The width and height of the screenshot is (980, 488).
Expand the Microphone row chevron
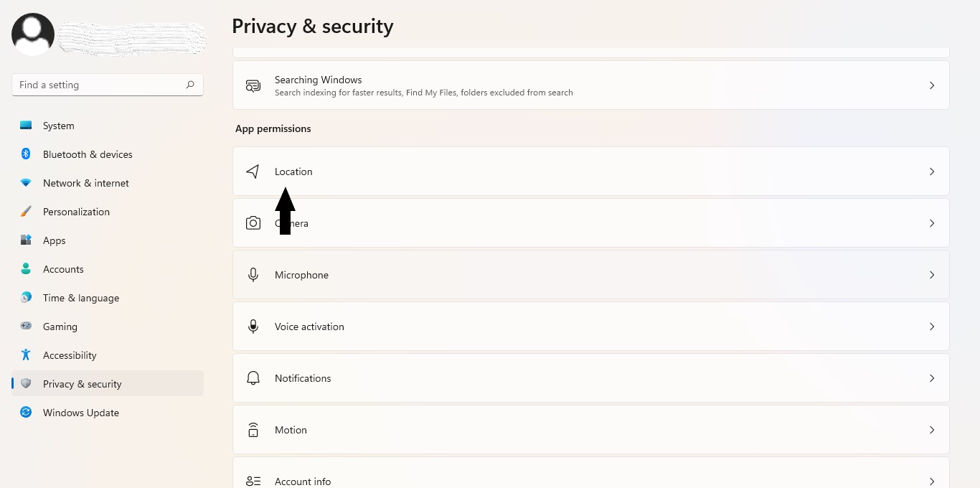point(932,275)
